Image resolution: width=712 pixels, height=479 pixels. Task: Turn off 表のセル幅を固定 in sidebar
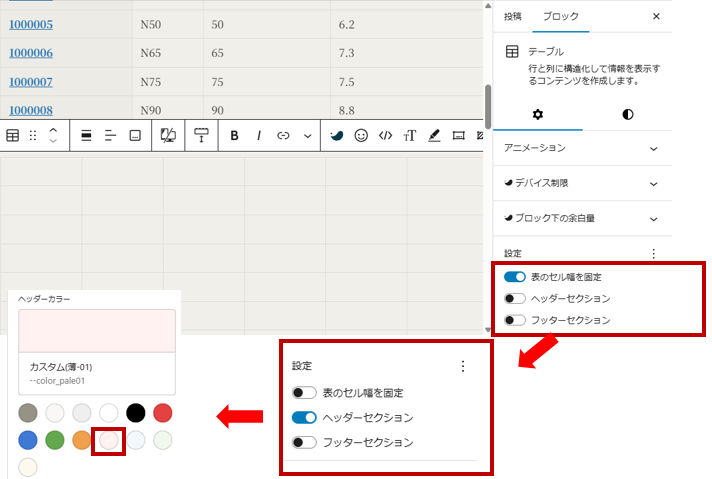[x=515, y=277]
